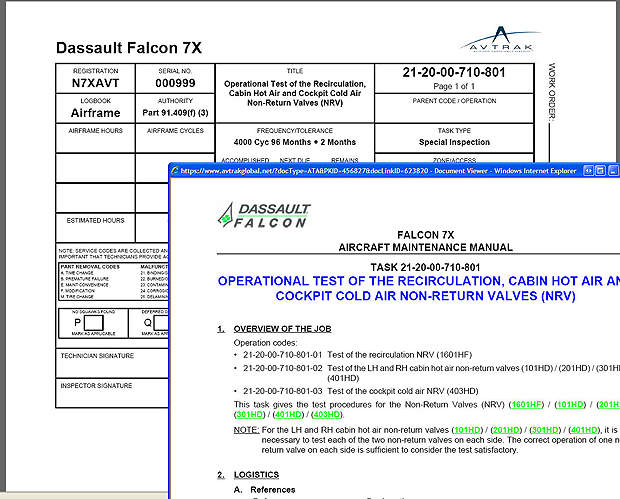This screenshot has width=620, height=499.
Task: Open the 1601HF link in the task description
Action: [526, 404]
